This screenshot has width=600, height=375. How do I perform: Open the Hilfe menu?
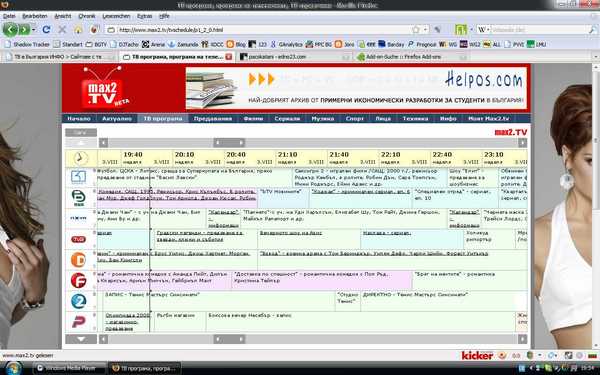164,16
